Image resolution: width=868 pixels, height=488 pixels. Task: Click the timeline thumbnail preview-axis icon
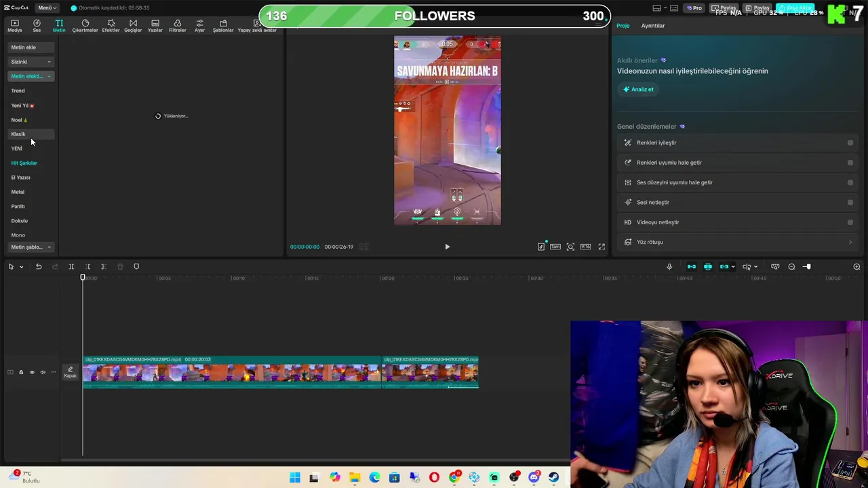point(775,266)
